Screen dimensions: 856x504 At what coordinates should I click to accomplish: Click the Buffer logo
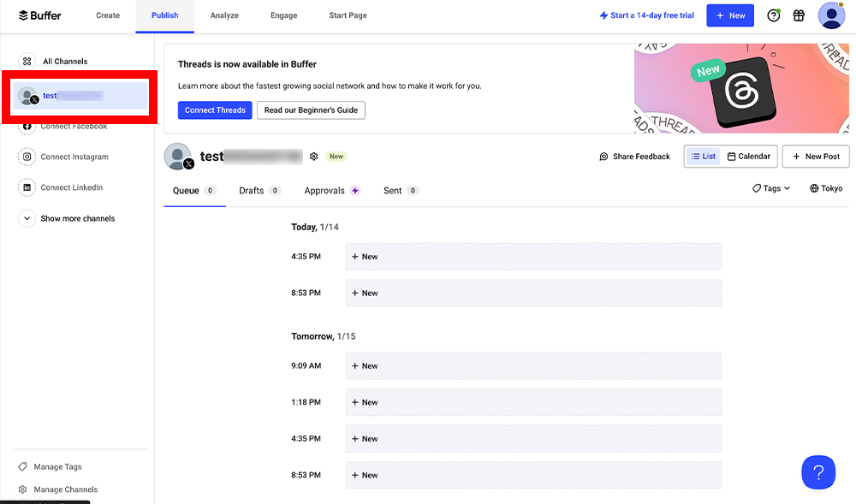point(40,15)
